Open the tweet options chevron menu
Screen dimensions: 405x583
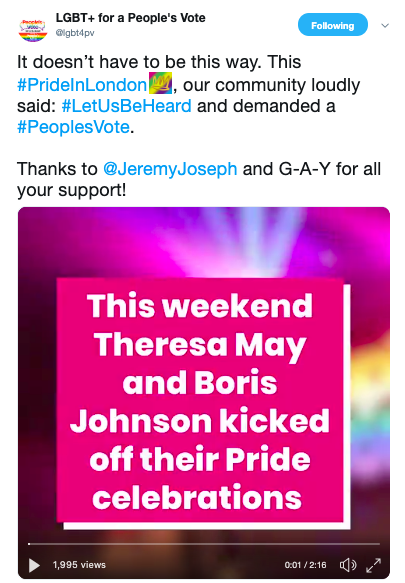point(385,25)
